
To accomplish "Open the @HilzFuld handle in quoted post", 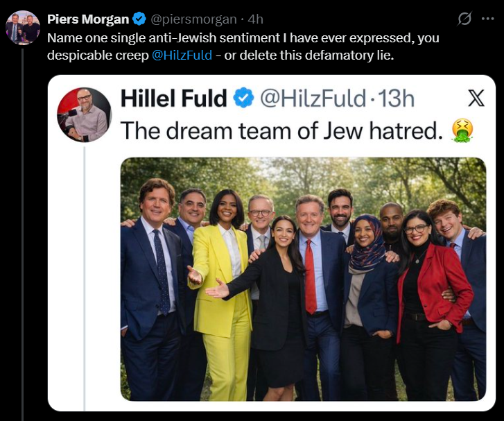I will pyautogui.click(x=313, y=98).
